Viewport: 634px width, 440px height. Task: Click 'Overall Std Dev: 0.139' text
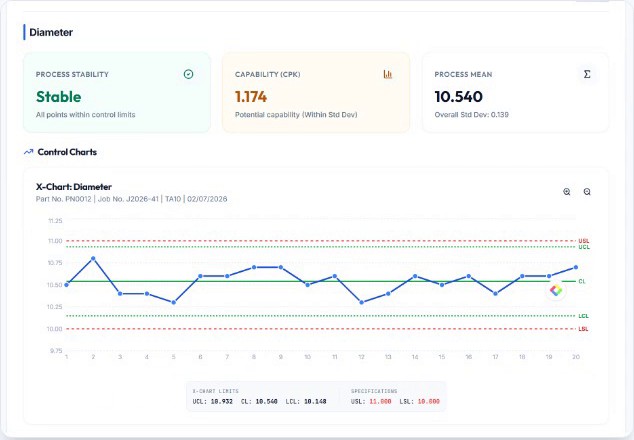471,115
